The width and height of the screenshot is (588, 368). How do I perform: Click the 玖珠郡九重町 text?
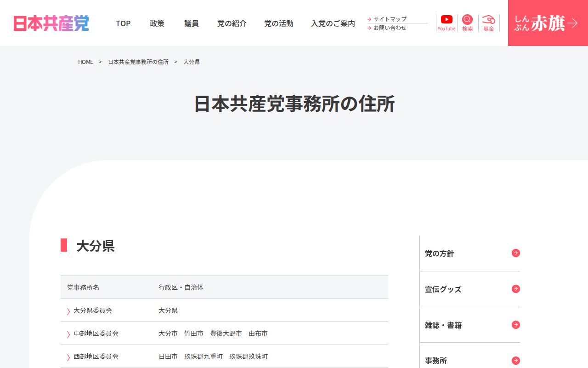click(204, 356)
